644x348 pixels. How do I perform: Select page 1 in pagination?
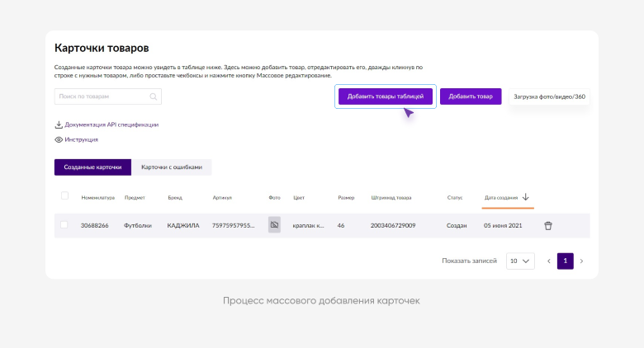(x=565, y=261)
